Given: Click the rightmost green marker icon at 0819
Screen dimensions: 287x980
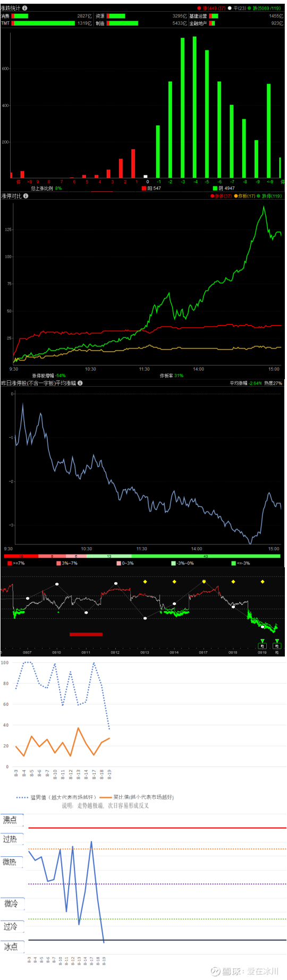Looking at the screenshot, I should [277, 644].
